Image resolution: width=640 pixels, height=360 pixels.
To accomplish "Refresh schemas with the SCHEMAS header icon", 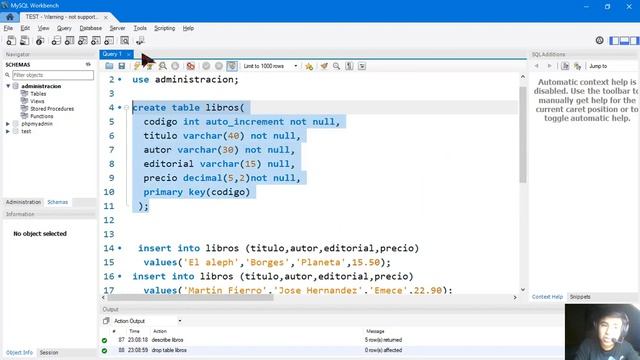I will [x=88, y=64].
